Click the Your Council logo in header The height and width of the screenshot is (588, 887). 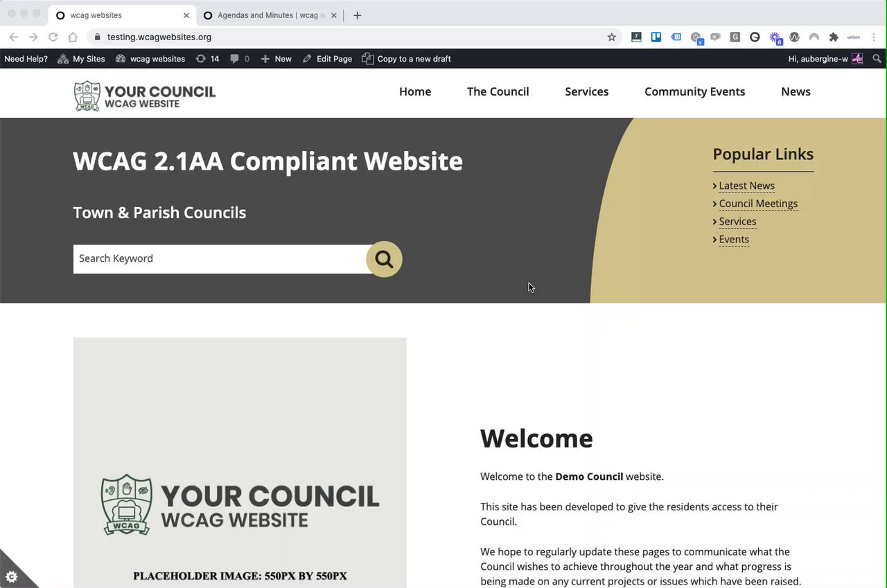click(x=145, y=96)
